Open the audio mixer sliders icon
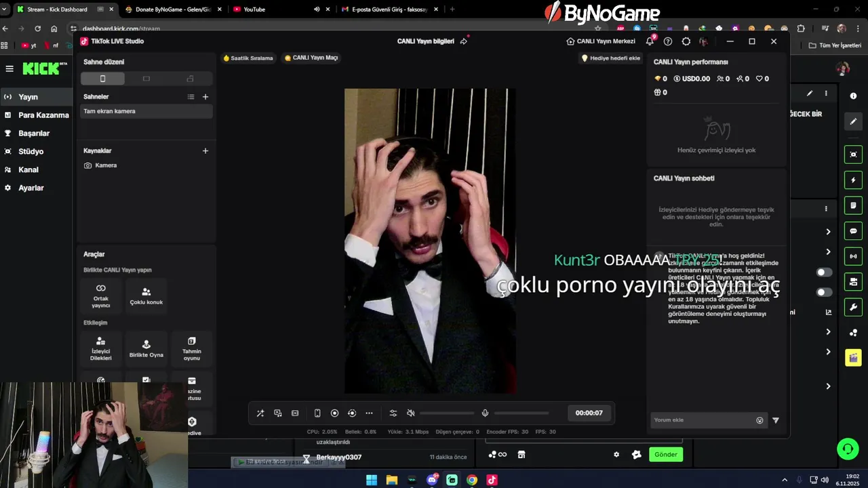The height and width of the screenshot is (488, 868). pyautogui.click(x=393, y=413)
